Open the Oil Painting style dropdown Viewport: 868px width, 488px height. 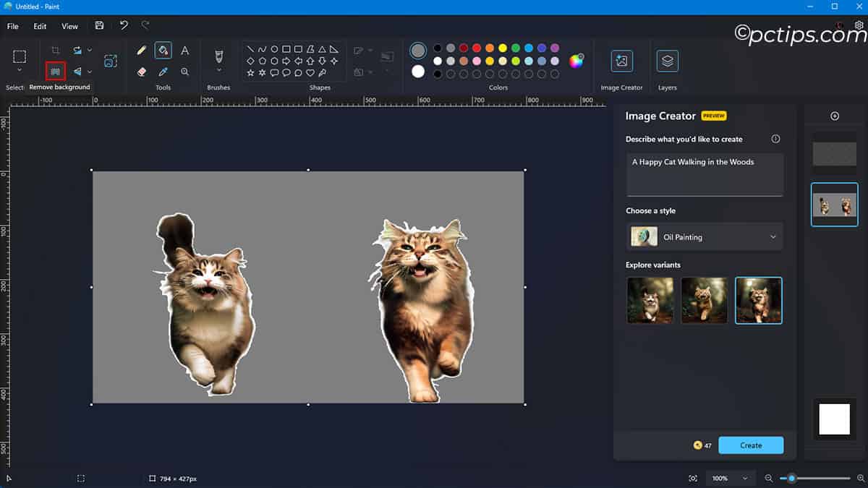point(704,236)
